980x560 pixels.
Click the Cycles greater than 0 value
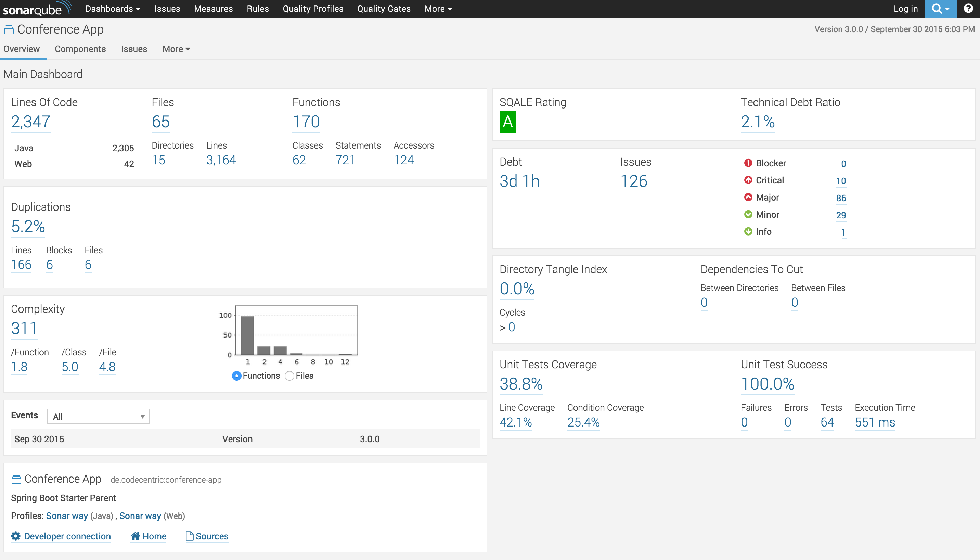tap(508, 327)
